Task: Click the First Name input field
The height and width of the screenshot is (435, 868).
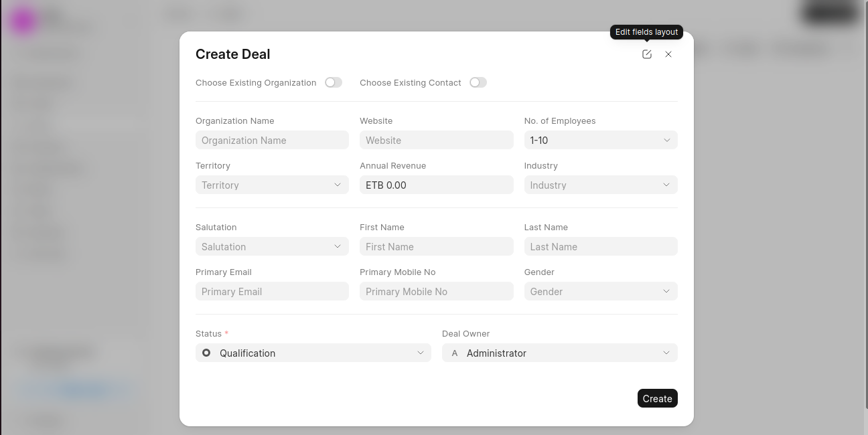Action: [436, 246]
